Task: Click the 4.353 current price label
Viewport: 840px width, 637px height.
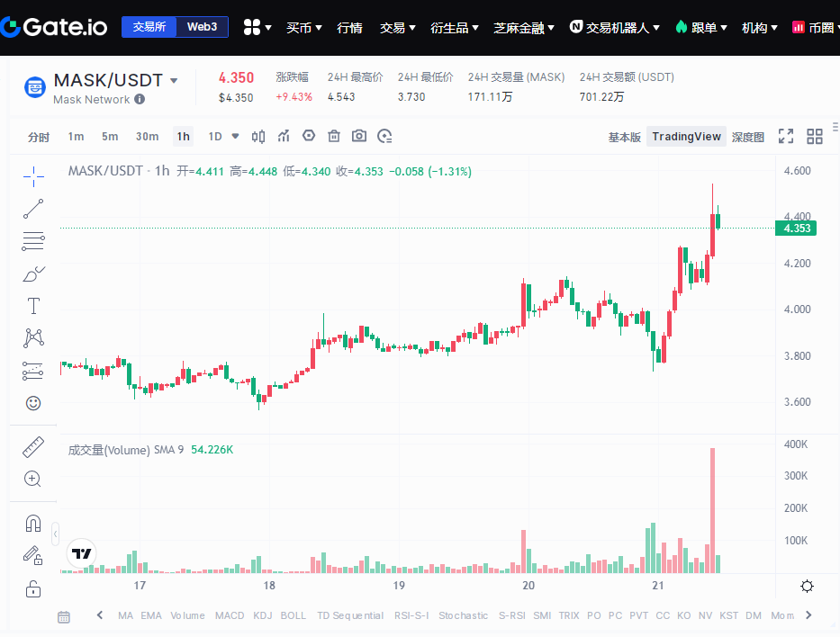Action: pos(796,228)
